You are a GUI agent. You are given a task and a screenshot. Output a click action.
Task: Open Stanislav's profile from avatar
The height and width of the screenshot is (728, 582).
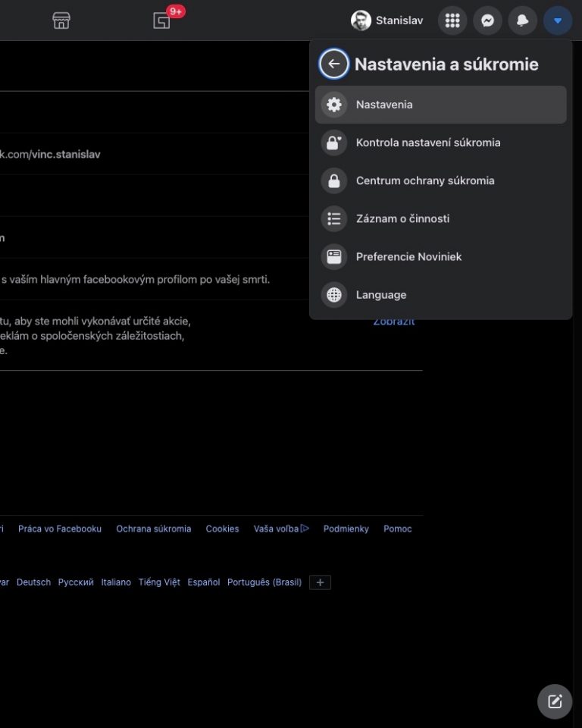pos(361,20)
